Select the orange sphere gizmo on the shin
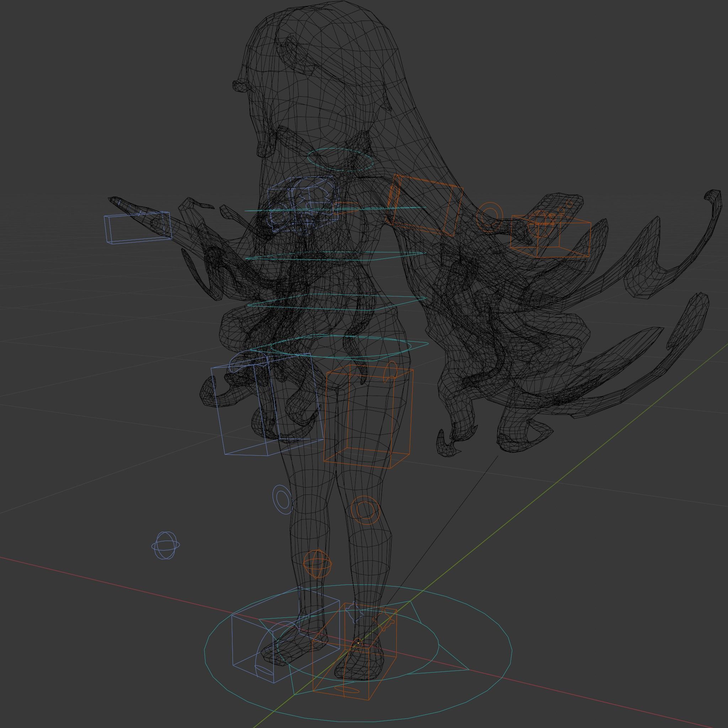Viewport: 728px width, 728px height. 317,564
